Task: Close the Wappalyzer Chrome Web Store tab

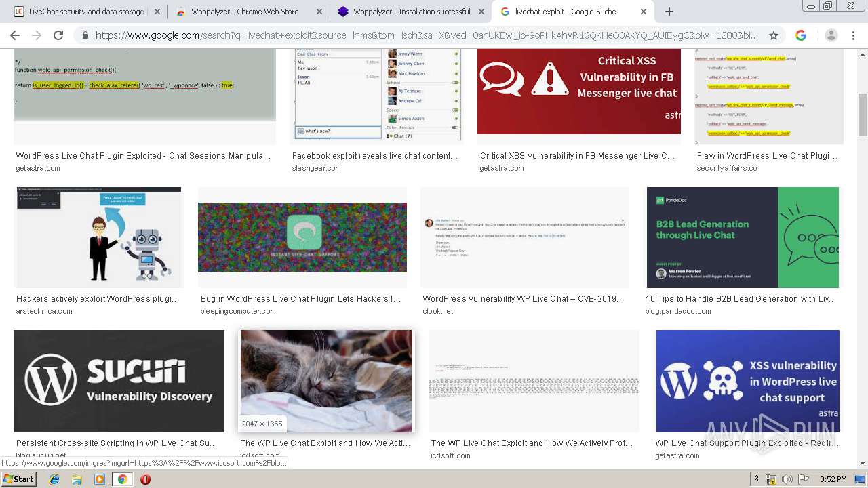Action: [318, 12]
